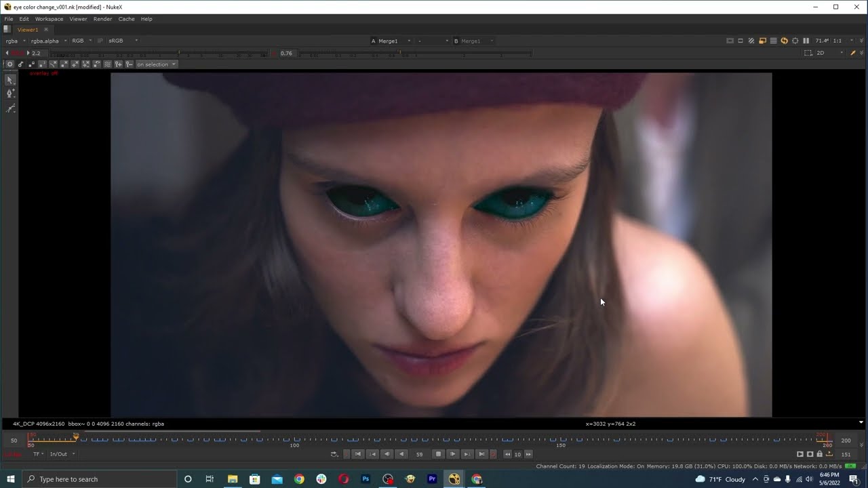Toggle the playback loop mode icon
Image resolution: width=868 pixels, height=488 pixels.
coord(334,454)
